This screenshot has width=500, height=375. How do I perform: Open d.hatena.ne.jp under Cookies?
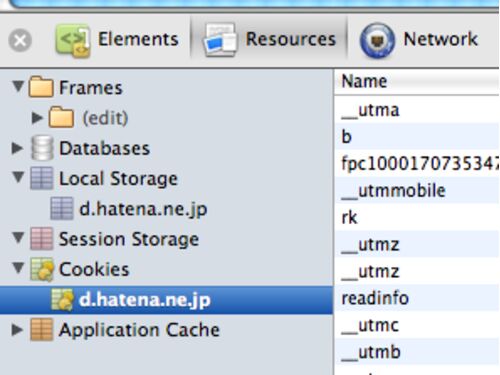click(x=145, y=300)
